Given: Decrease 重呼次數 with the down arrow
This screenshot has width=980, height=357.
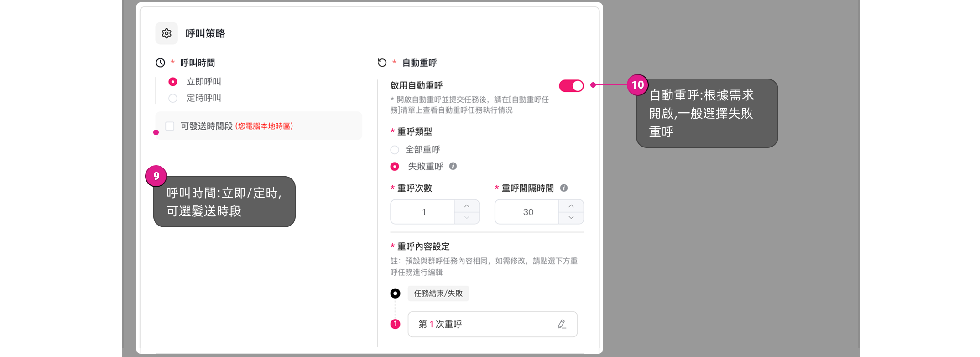Looking at the screenshot, I should (x=467, y=218).
